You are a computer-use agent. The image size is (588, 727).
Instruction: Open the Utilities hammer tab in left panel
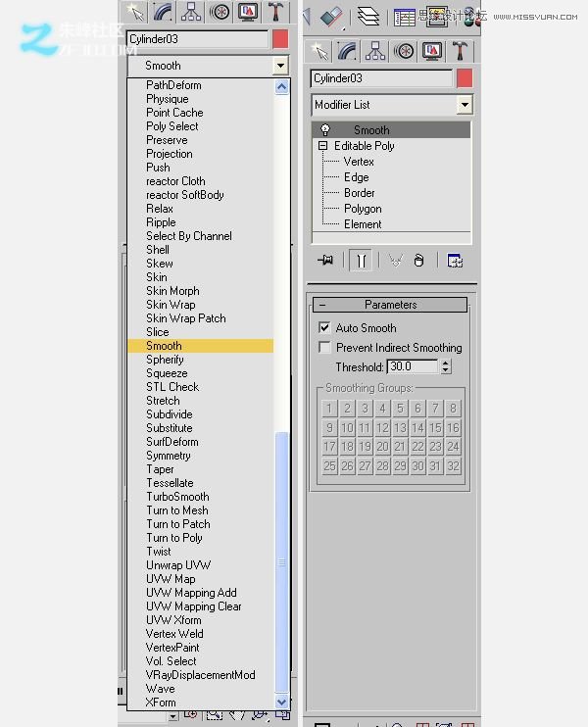pos(275,12)
